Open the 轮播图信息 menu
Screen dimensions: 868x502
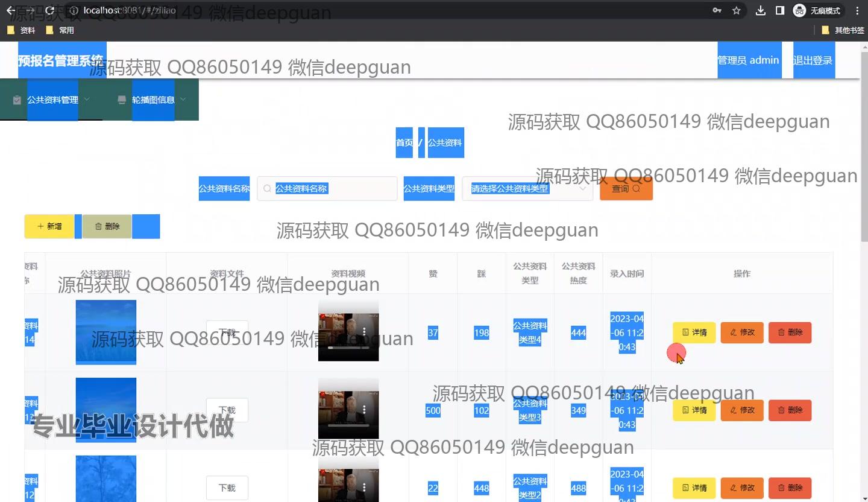pyautogui.click(x=153, y=100)
